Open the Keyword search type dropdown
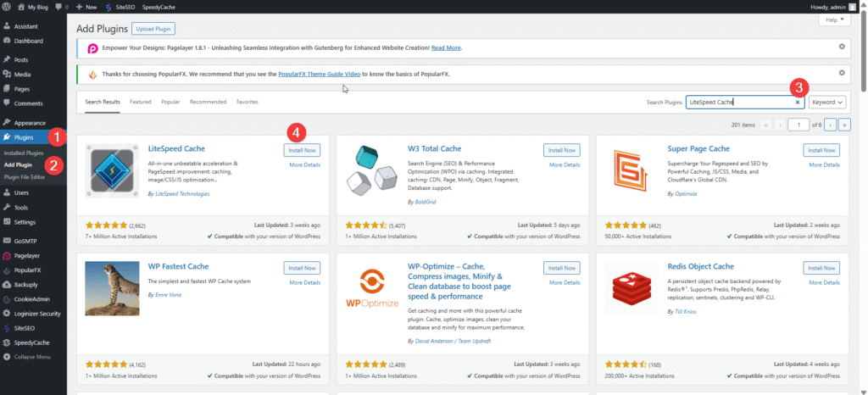The image size is (868, 395). tap(827, 103)
